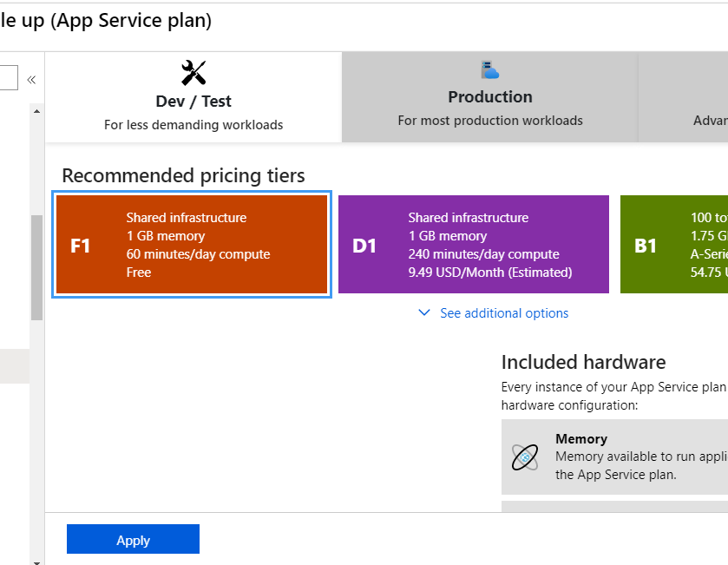Click the scroll up arrow in left menu
This screenshot has height=565, width=728.
click(x=36, y=111)
